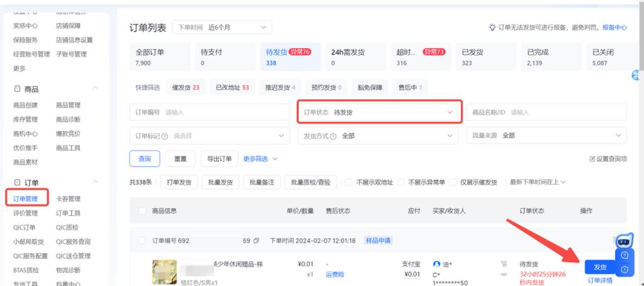This screenshot has width=644, height=286.
Task: Click the 批量发货 button
Action: [220, 182]
